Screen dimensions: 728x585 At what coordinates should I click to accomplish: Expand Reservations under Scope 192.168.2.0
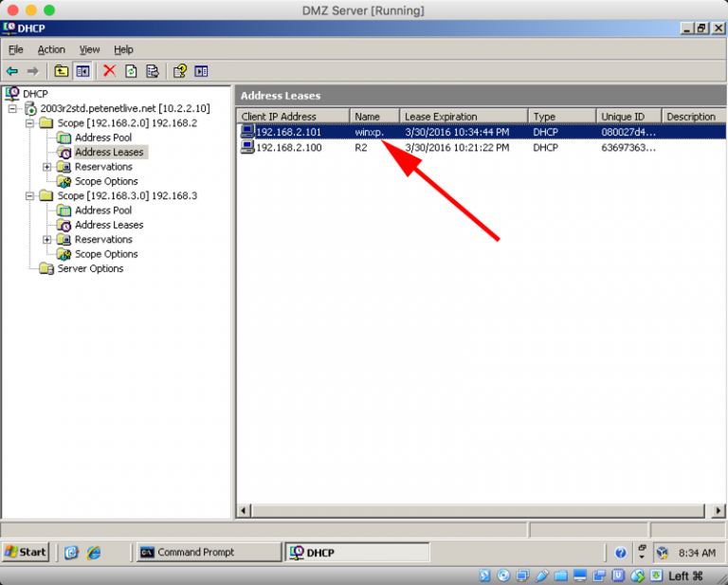click(x=46, y=167)
